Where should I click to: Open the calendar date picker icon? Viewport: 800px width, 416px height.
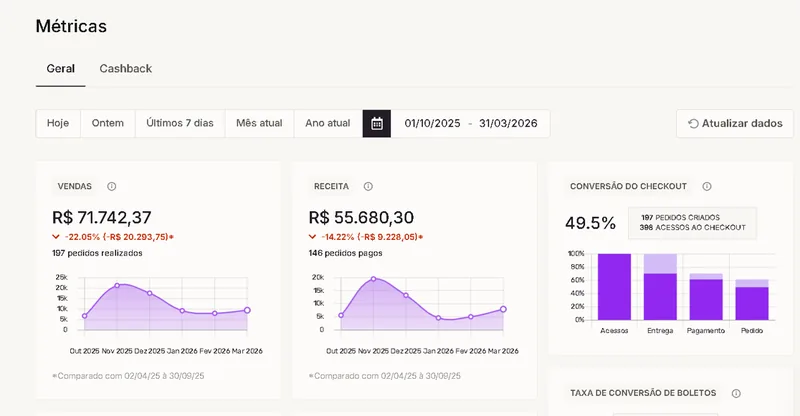377,124
